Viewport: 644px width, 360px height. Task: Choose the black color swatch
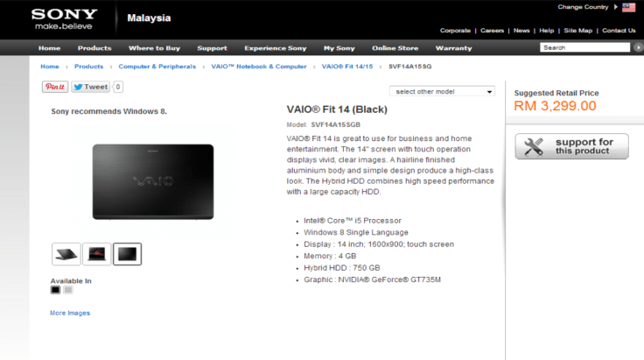click(55, 290)
